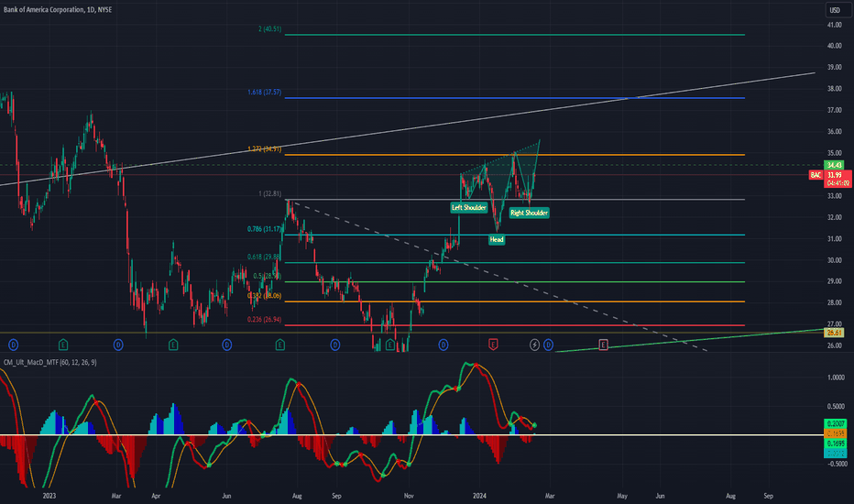Open the January 2023 earnings marker
This screenshot has width=854, height=504.
pos(63,345)
